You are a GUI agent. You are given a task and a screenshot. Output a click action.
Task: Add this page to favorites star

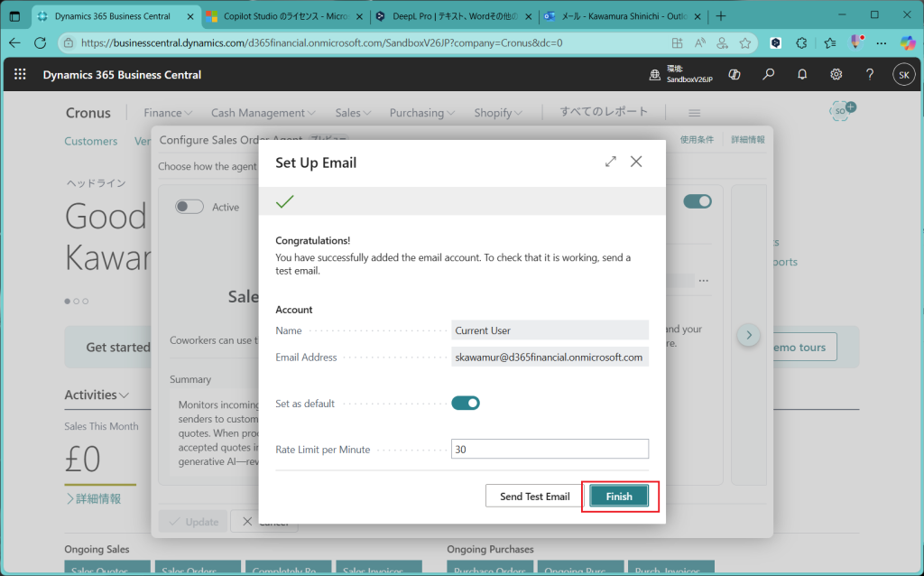744,42
